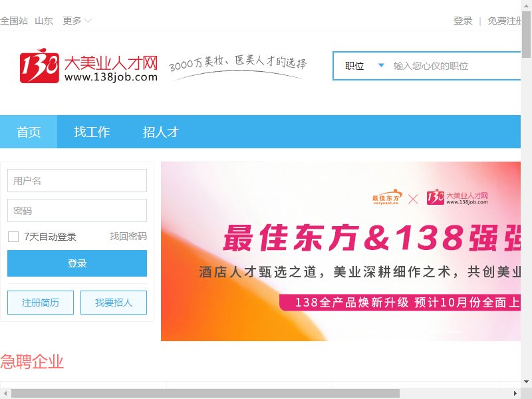This screenshot has height=399, width=532.
Task: Click the 注册简历 button
Action: pyautogui.click(x=41, y=303)
